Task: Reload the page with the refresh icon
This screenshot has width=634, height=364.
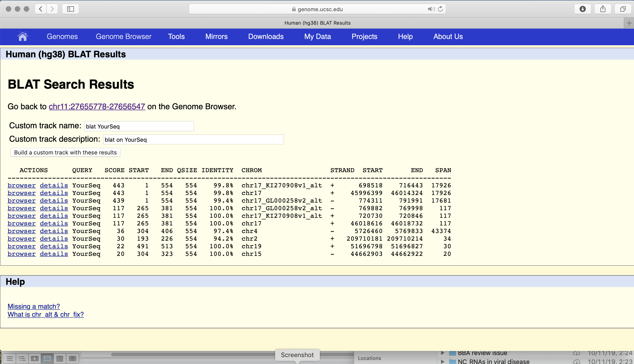Action: click(x=441, y=9)
